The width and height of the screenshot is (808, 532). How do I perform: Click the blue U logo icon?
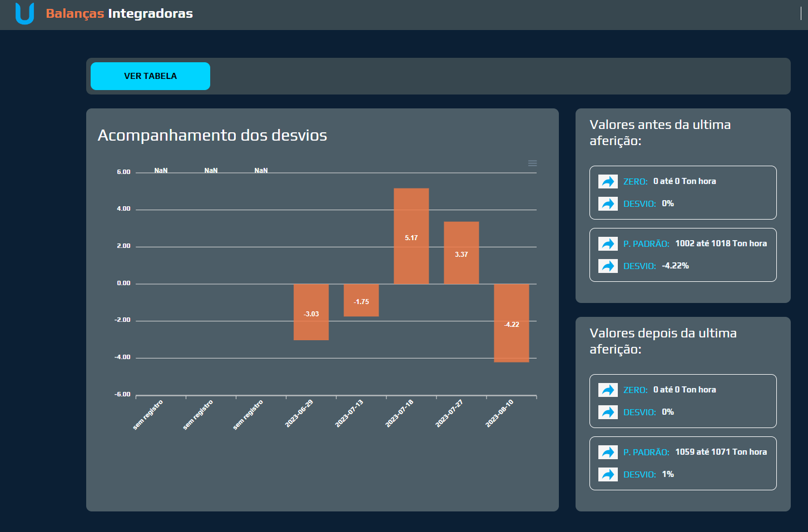24,13
